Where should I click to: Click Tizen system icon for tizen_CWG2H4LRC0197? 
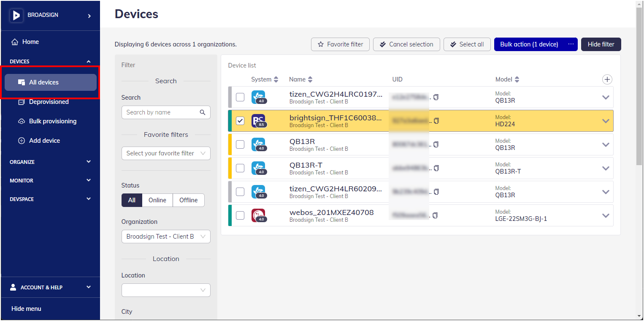pos(259,97)
